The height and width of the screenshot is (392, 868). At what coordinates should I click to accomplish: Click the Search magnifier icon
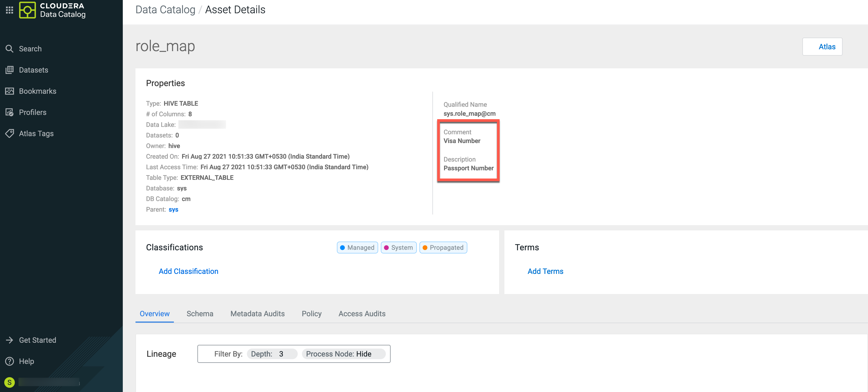click(10, 49)
